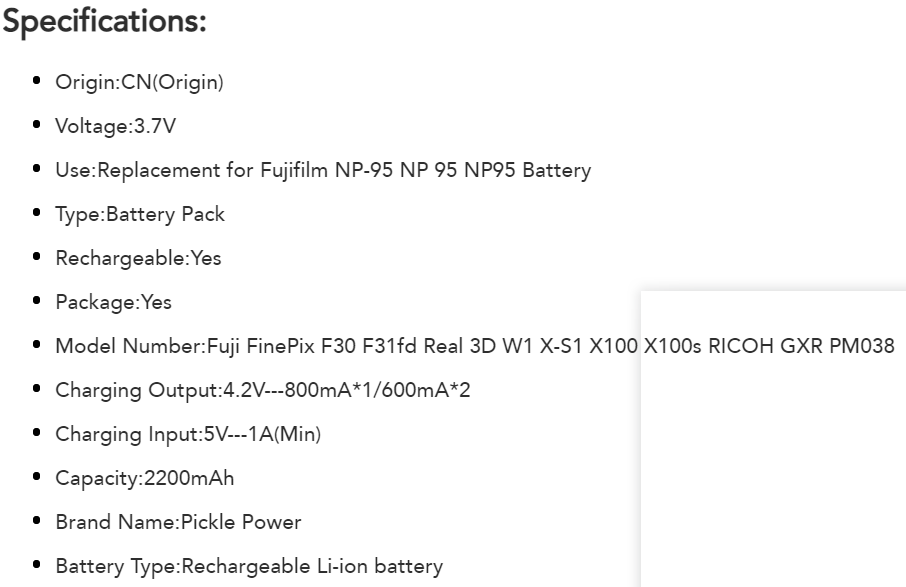The height and width of the screenshot is (587, 906).
Task: Click the Voltage:3.7V specification text
Action: click(116, 126)
